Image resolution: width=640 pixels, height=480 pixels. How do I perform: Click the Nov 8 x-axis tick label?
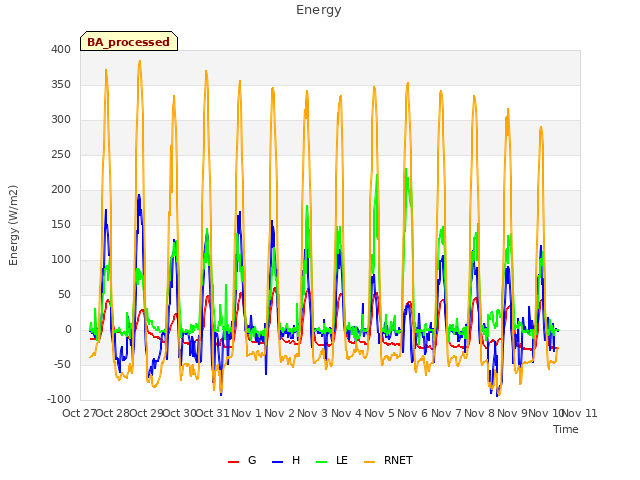[480, 413]
